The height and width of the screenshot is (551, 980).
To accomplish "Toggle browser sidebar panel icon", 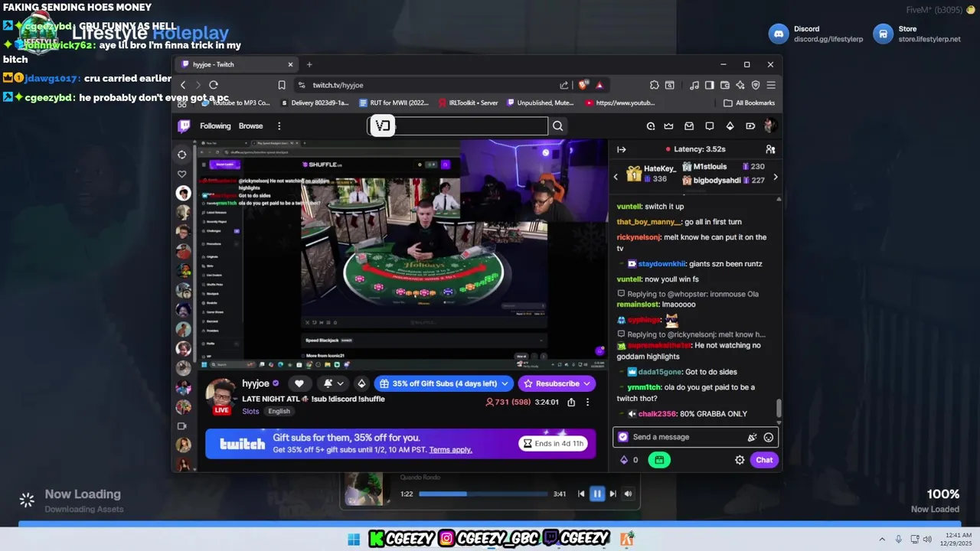I will point(710,85).
